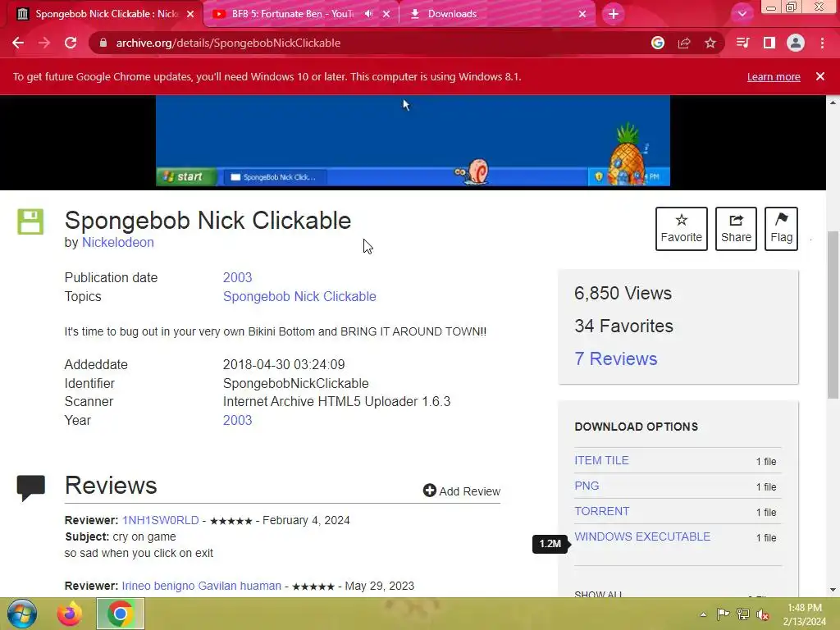Image resolution: width=840 pixels, height=630 pixels.
Task: Select the 34 Favorites text
Action: (x=623, y=326)
